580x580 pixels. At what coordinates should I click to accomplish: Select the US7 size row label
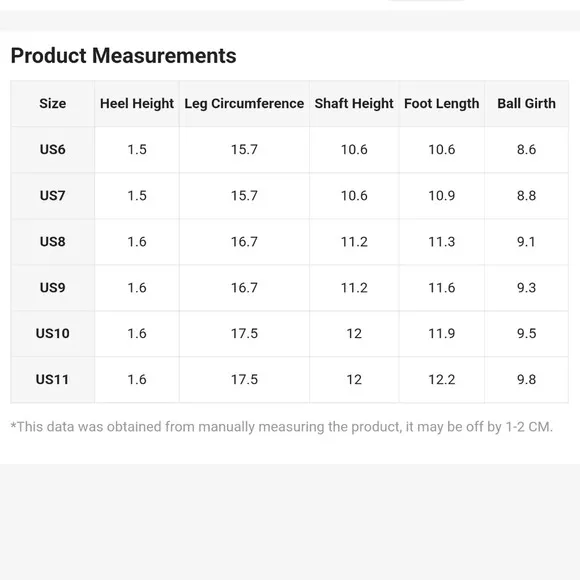(x=53, y=195)
